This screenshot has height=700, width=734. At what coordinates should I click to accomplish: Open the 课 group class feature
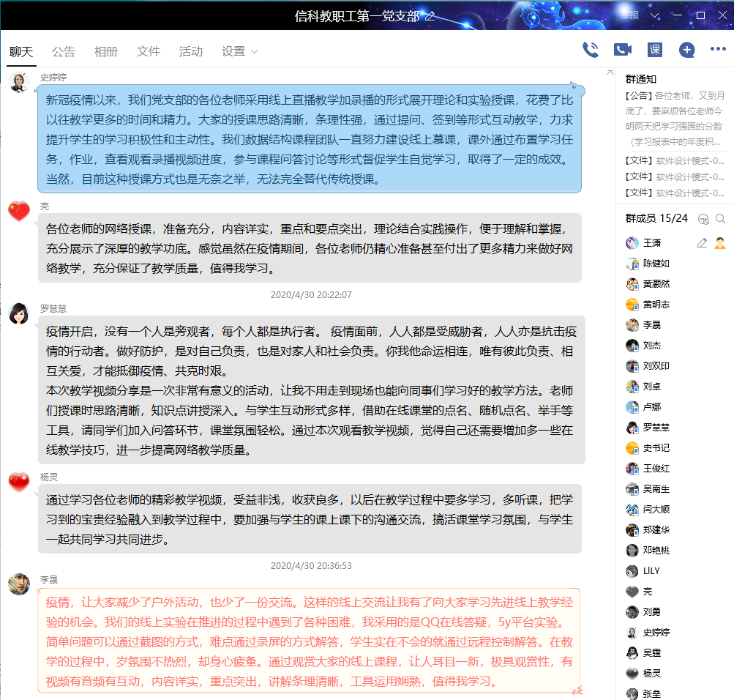655,50
